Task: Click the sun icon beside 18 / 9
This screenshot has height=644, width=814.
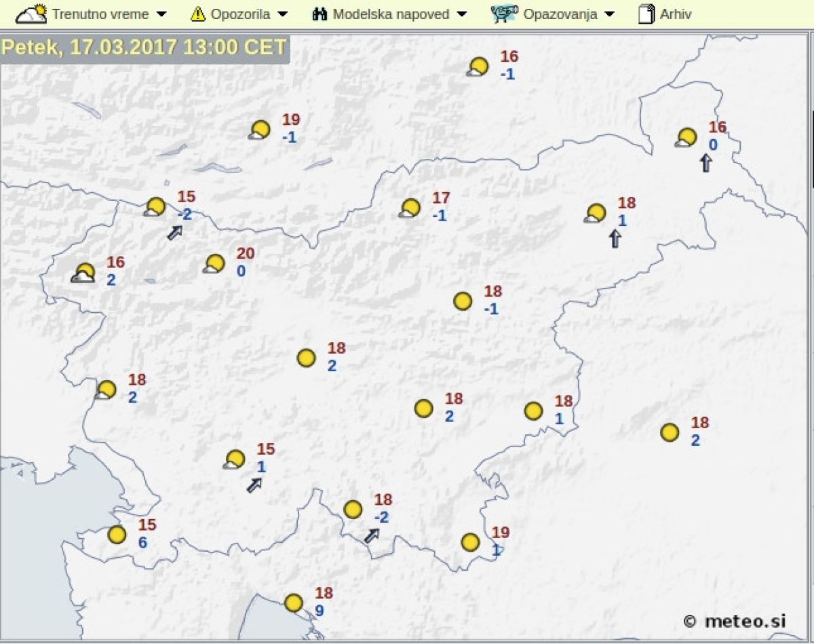Action: click(294, 603)
